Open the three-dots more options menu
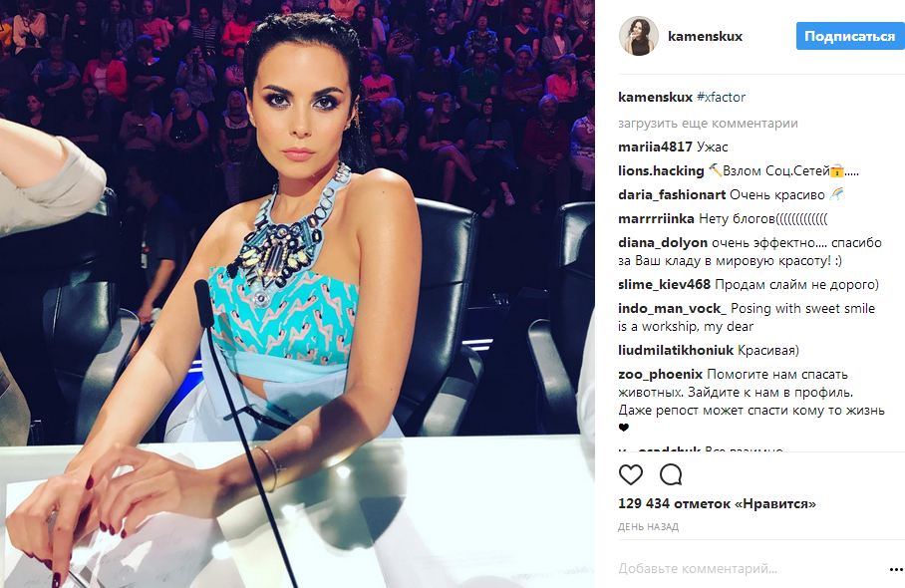The width and height of the screenshot is (905, 588). (x=895, y=569)
